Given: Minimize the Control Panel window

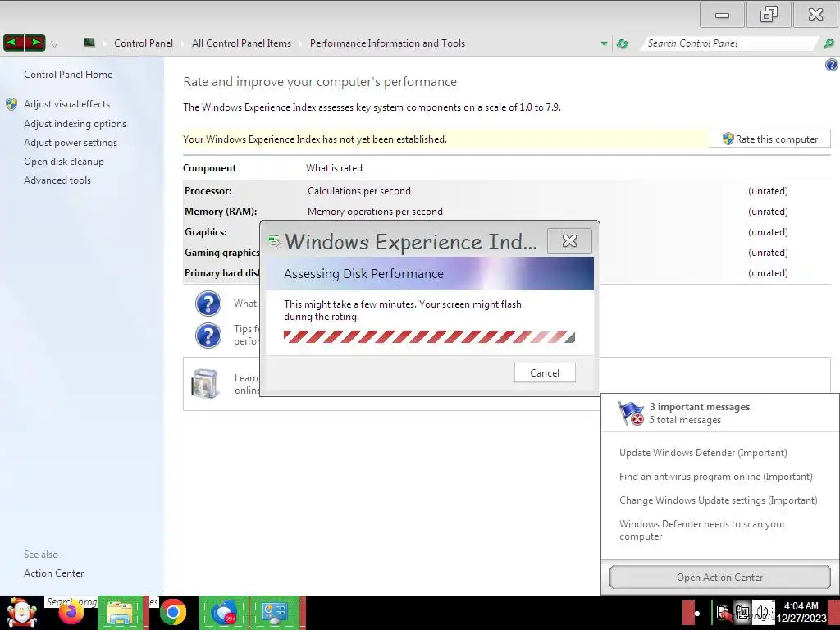Looking at the screenshot, I should pyautogui.click(x=722, y=15).
